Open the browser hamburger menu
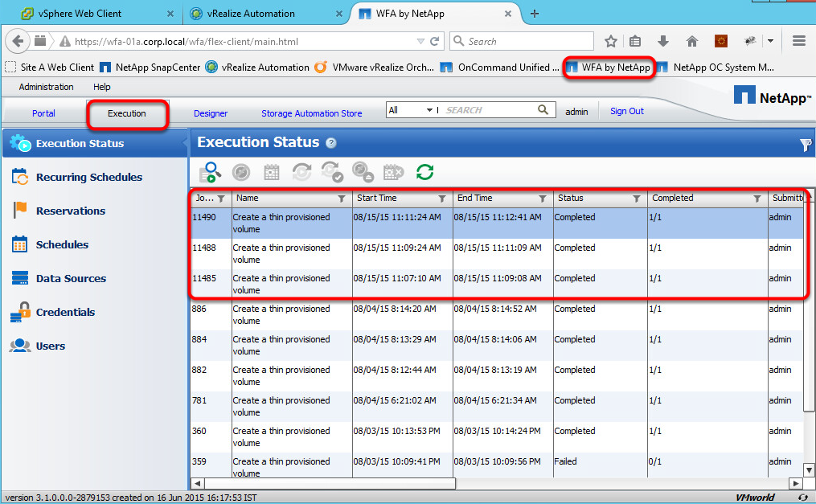The image size is (816, 504). pyautogui.click(x=799, y=40)
